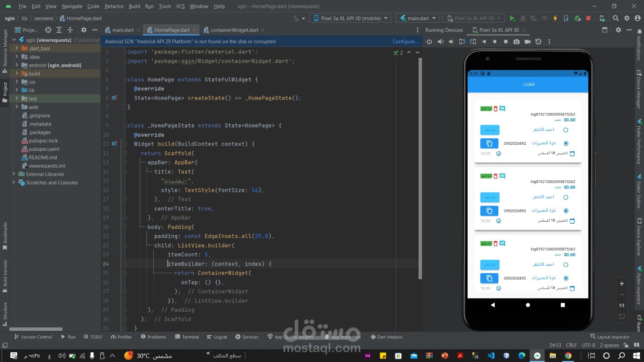Open emulator extended controls three-dot menu
Screen dimensions: 644x362
pyautogui.click(x=549, y=41)
